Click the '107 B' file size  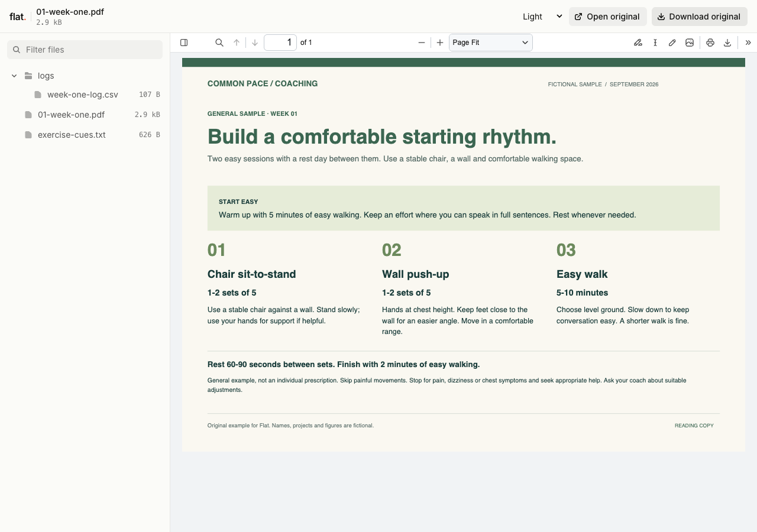[x=149, y=95]
